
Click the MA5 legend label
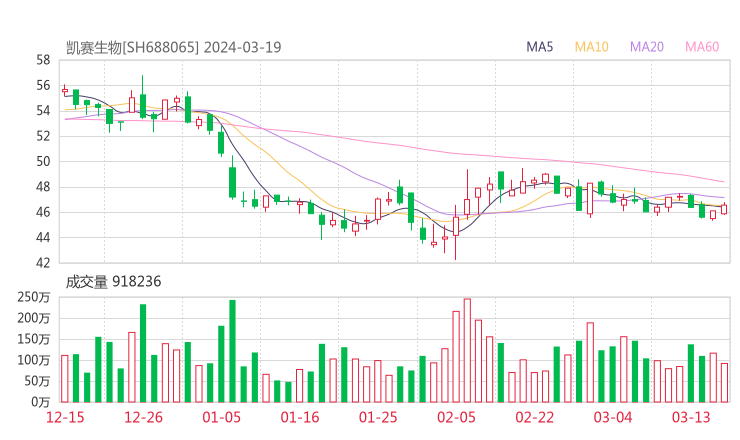coord(539,47)
